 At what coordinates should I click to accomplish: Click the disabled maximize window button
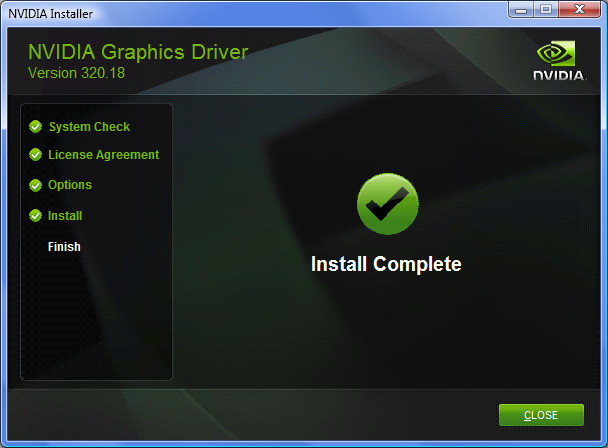(546, 9)
